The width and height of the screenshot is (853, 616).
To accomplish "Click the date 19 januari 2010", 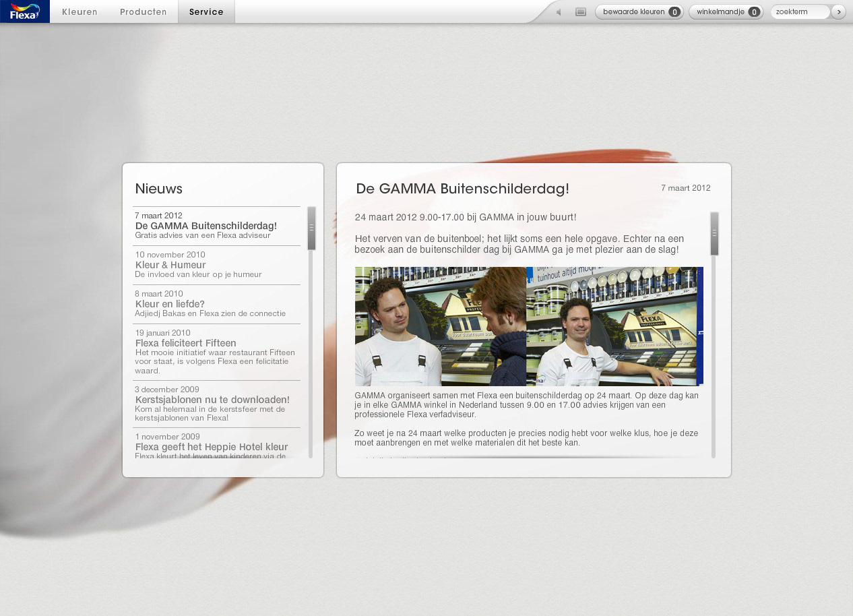I will tap(162, 333).
